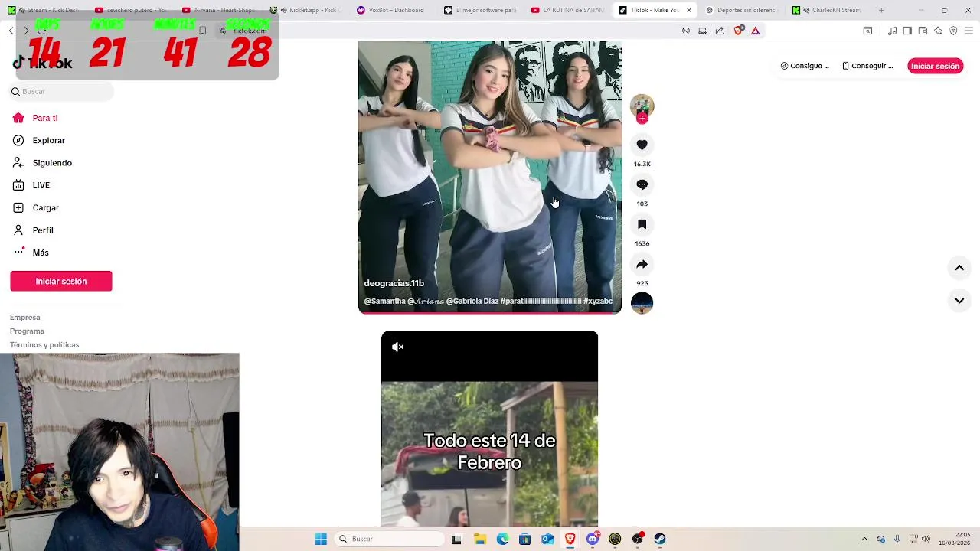Click the top-right Iniciar sesión button
Viewport: 980px width, 551px height.
(935, 66)
